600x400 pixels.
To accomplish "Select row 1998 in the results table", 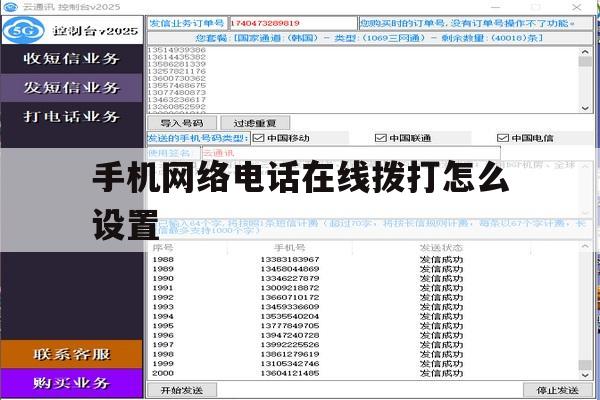I will coord(363,354).
